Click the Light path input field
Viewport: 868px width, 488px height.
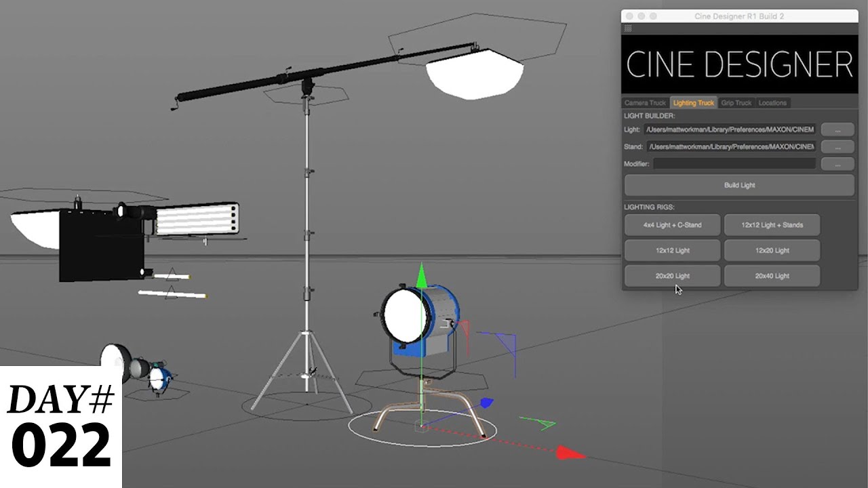pyautogui.click(x=730, y=129)
